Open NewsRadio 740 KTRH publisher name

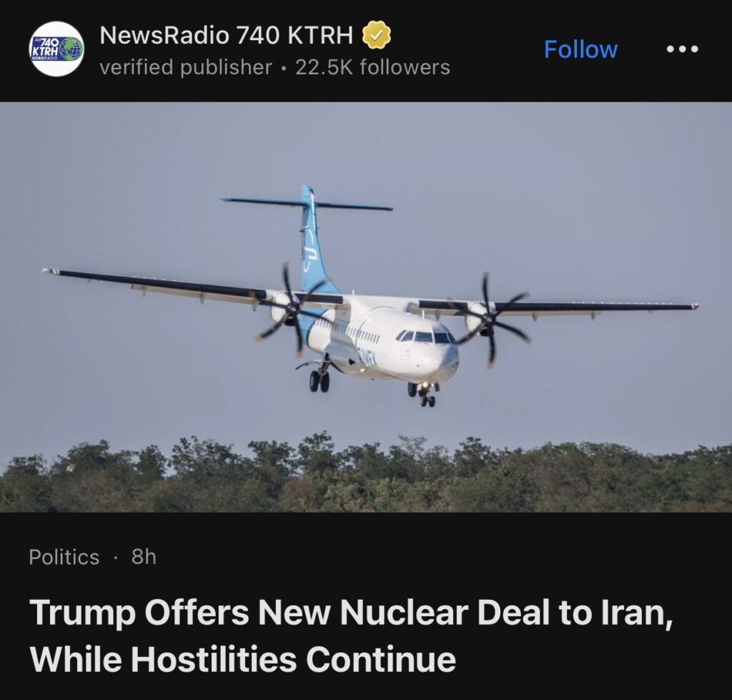(x=227, y=34)
